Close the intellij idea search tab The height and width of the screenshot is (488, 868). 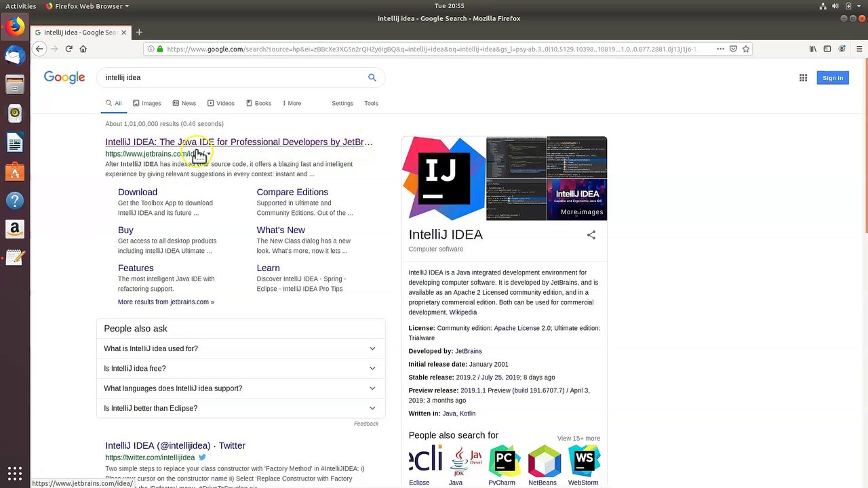[124, 32]
